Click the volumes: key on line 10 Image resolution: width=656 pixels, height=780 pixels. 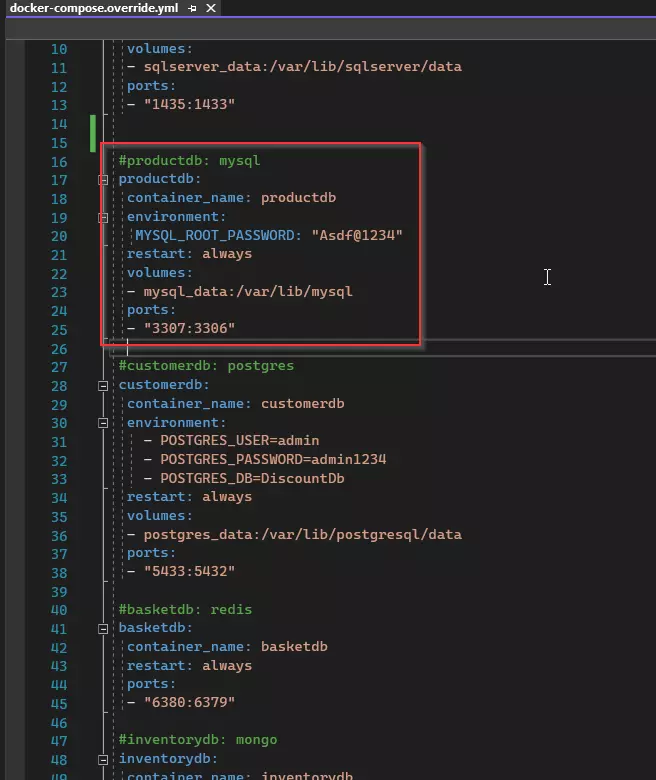coord(160,49)
